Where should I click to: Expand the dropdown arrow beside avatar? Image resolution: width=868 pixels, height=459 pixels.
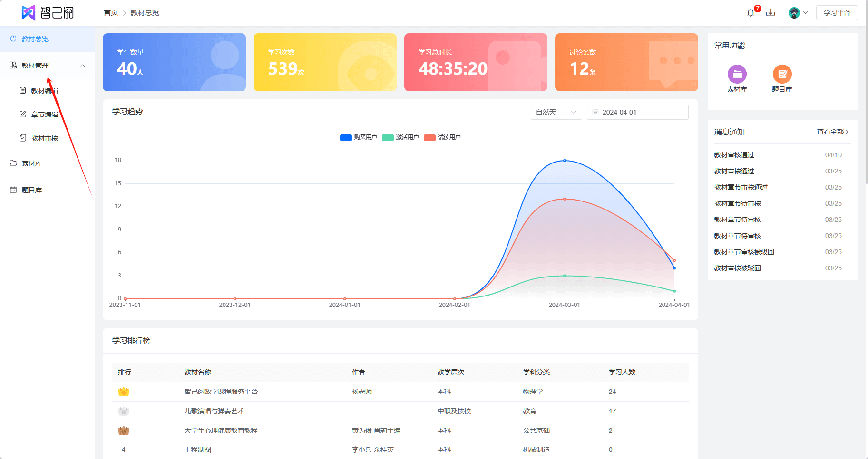(x=805, y=13)
